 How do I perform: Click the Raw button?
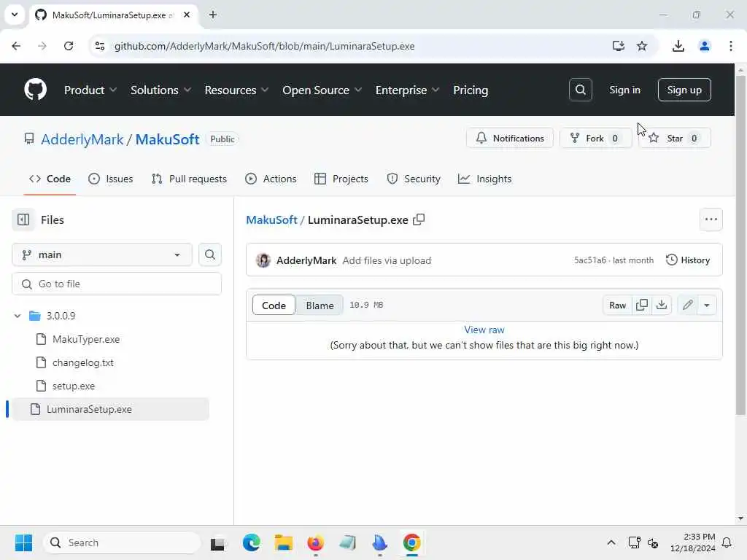pyautogui.click(x=617, y=306)
